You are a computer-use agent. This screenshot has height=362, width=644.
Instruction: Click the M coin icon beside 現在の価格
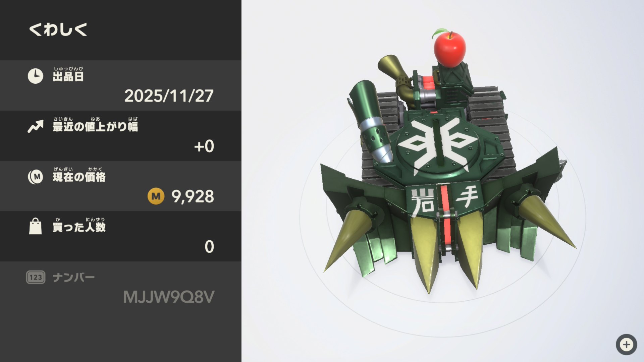pyautogui.click(x=35, y=177)
